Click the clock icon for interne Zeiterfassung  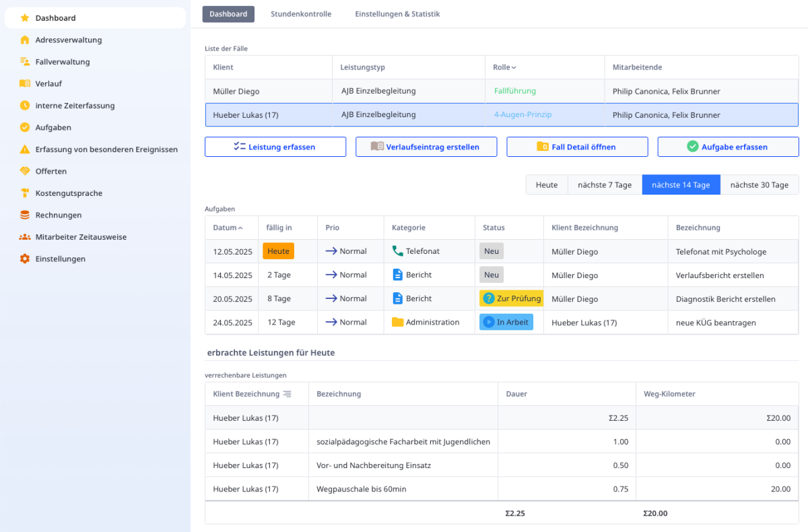pos(25,106)
